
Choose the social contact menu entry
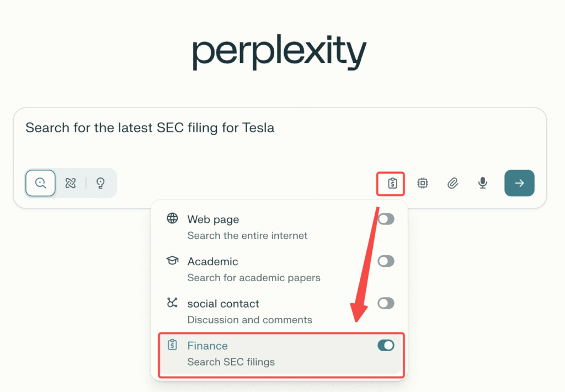[x=249, y=311]
